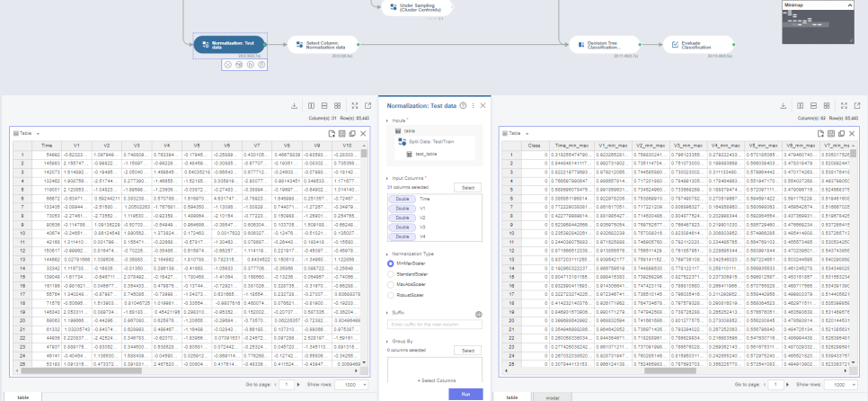The height and width of the screenshot is (401, 868).
Task: Switch to the table tab under right panel
Action: (x=512, y=397)
